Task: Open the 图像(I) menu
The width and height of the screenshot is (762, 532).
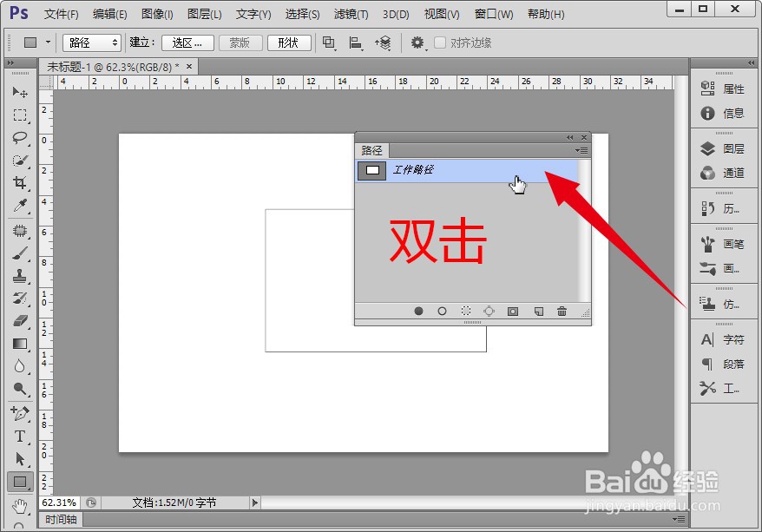Action: click(157, 14)
